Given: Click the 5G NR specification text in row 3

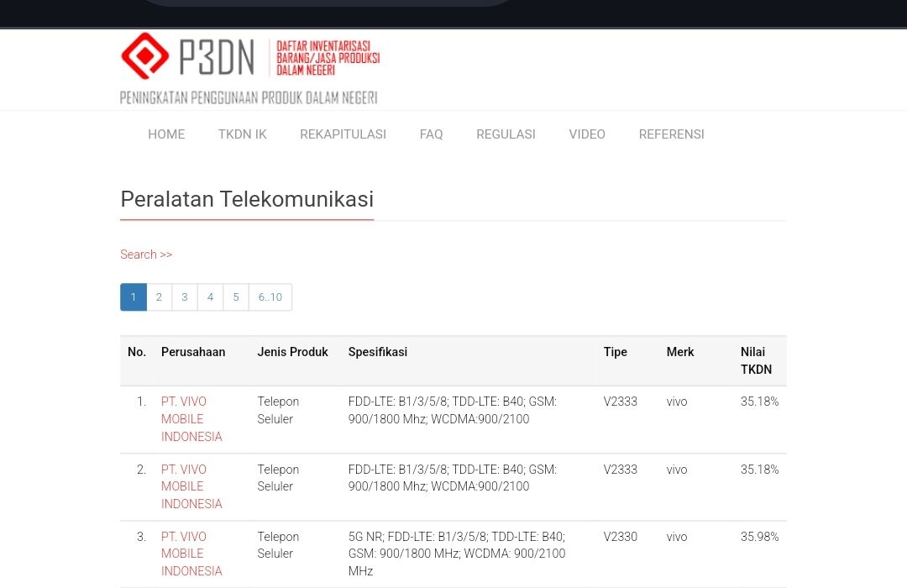Looking at the screenshot, I should tap(457, 554).
